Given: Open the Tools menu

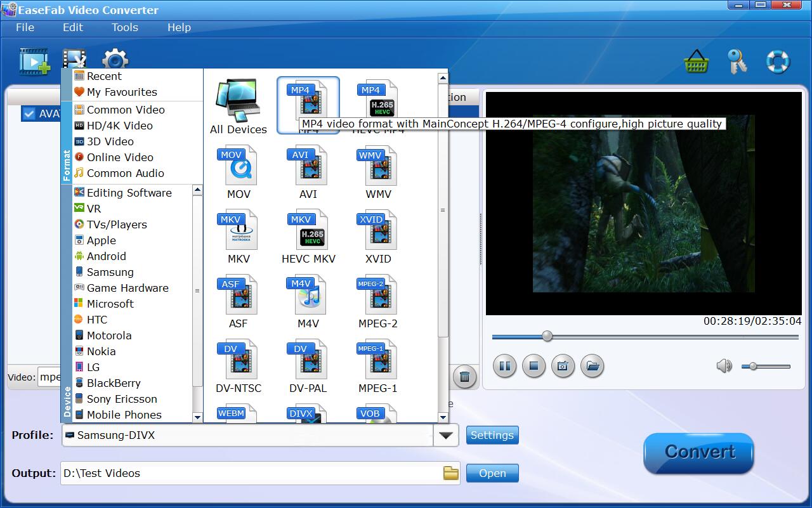Looking at the screenshot, I should [x=125, y=27].
